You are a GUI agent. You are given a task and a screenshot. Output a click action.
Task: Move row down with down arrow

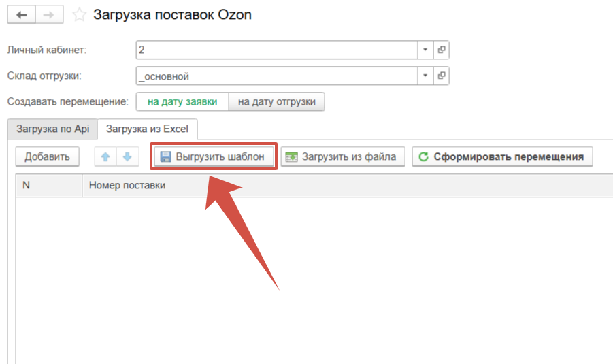pyautogui.click(x=127, y=156)
